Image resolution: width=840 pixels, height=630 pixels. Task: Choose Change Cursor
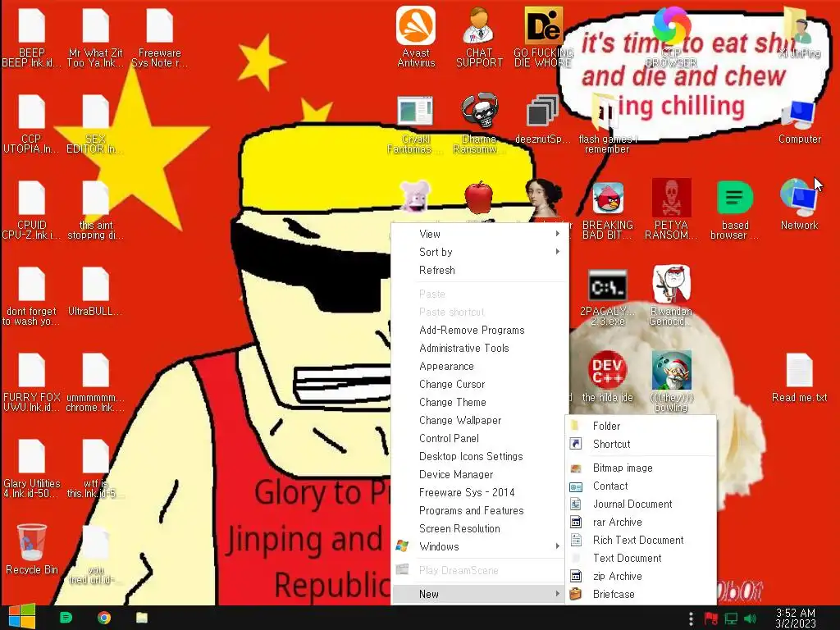(x=479, y=384)
